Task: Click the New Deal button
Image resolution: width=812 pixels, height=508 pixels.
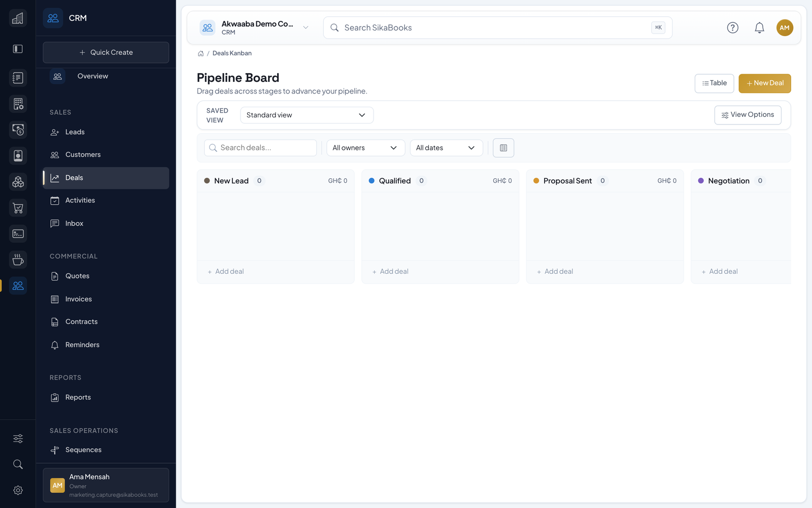Action: 765,83
